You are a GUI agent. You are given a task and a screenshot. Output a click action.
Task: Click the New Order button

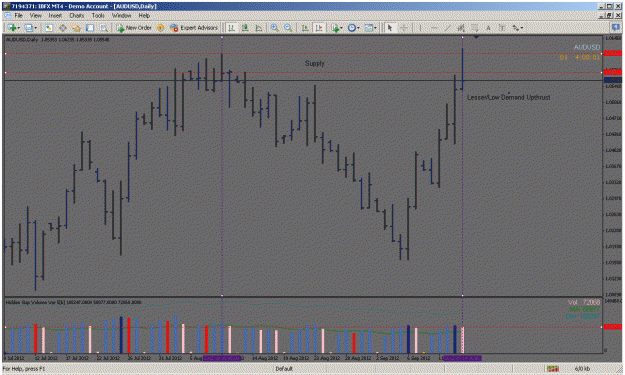coord(134,28)
